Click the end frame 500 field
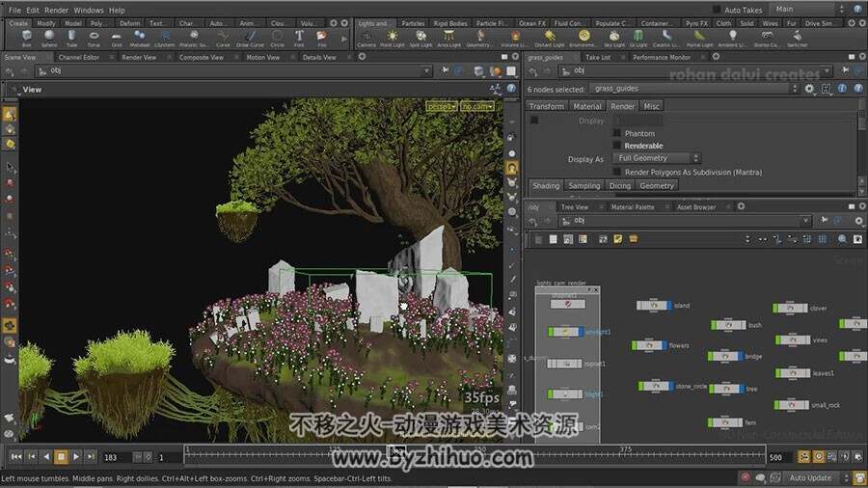868x488 pixels. tap(779, 457)
